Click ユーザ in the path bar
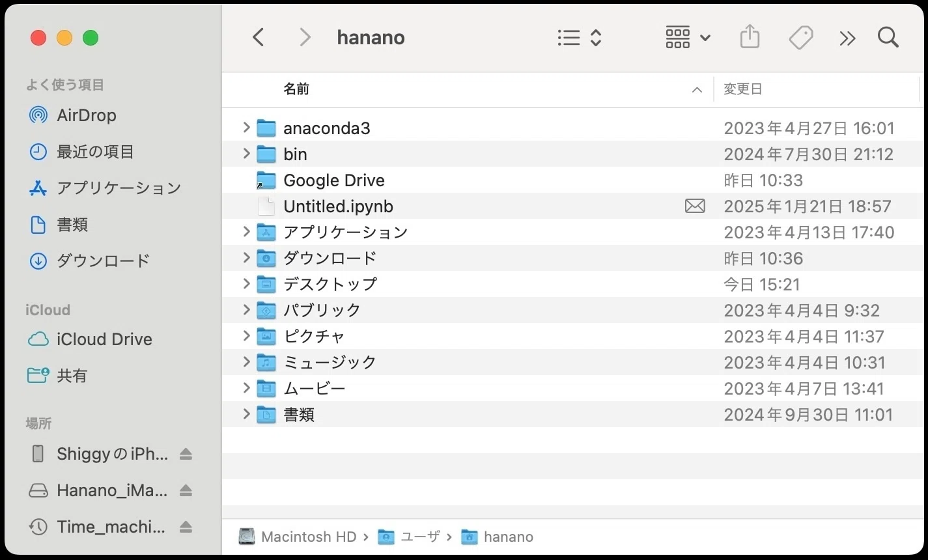Viewport: 928px width, 560px height. [x=410, y=537]
